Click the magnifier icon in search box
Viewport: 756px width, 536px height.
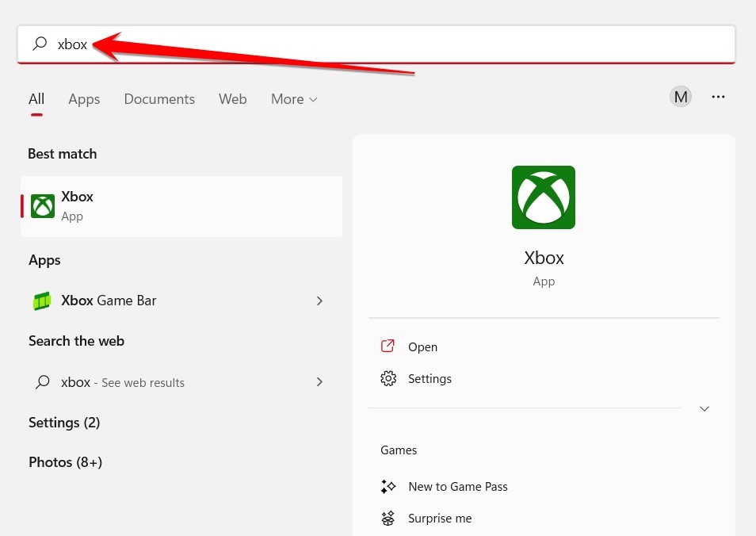(40, 44)
